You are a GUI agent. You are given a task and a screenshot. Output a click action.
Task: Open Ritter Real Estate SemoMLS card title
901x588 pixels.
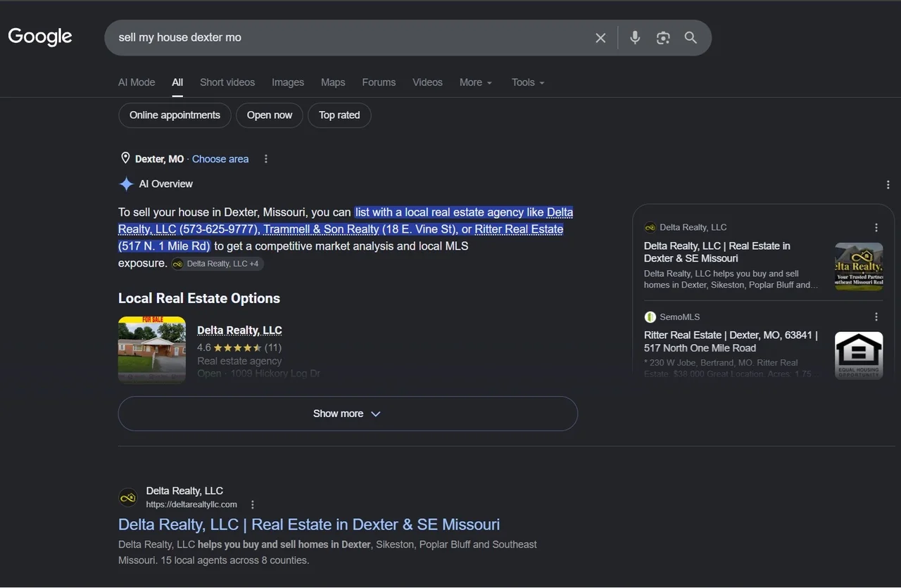731,342
